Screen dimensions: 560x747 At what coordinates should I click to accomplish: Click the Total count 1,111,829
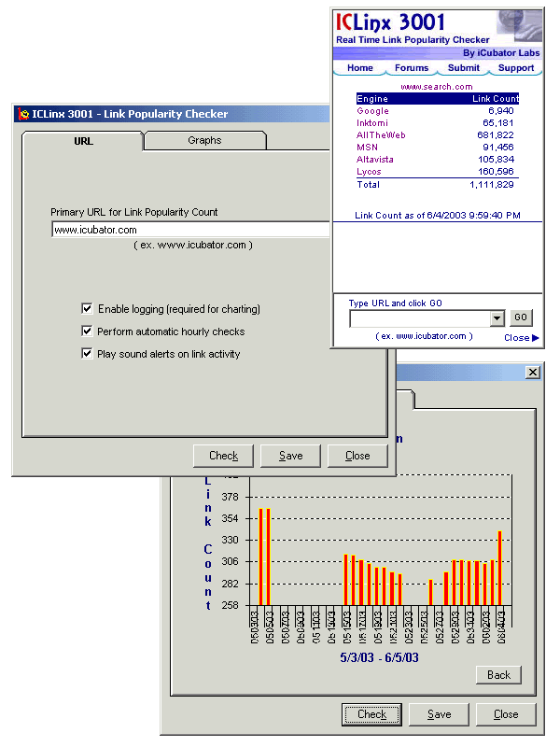coord(492,184)
